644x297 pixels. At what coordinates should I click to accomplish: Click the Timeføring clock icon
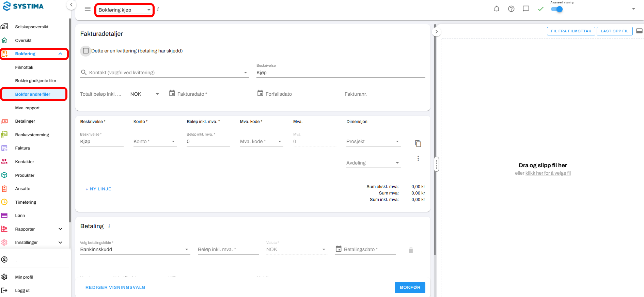click(4, 202)
